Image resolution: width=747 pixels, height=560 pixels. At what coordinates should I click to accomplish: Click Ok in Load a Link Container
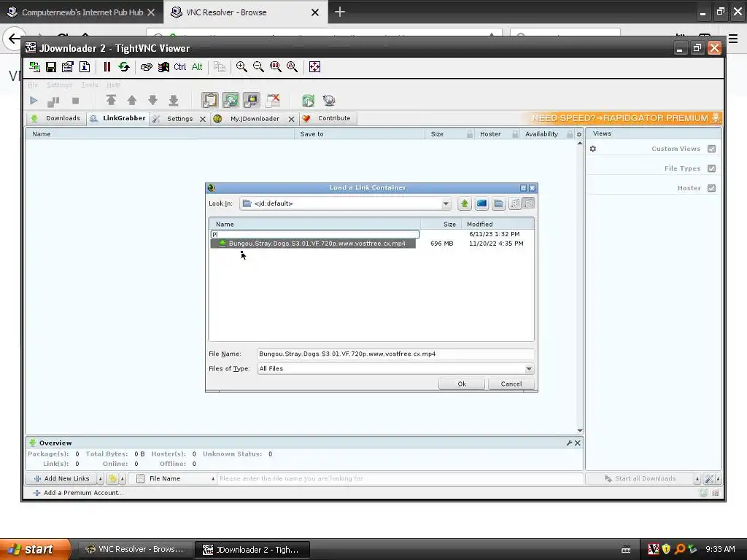[462, 384]
